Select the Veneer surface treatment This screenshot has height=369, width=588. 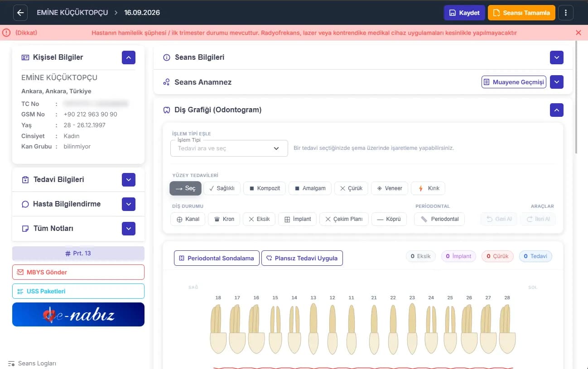coord(390,188)
